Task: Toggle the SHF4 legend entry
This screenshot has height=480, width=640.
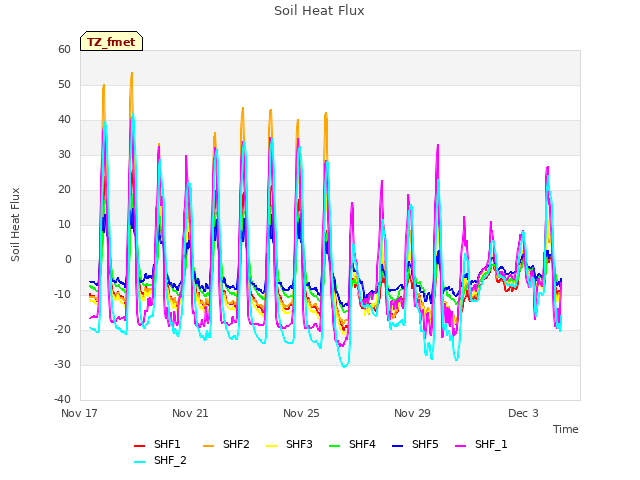Action: pyautogui.click(x=352, y=444)
